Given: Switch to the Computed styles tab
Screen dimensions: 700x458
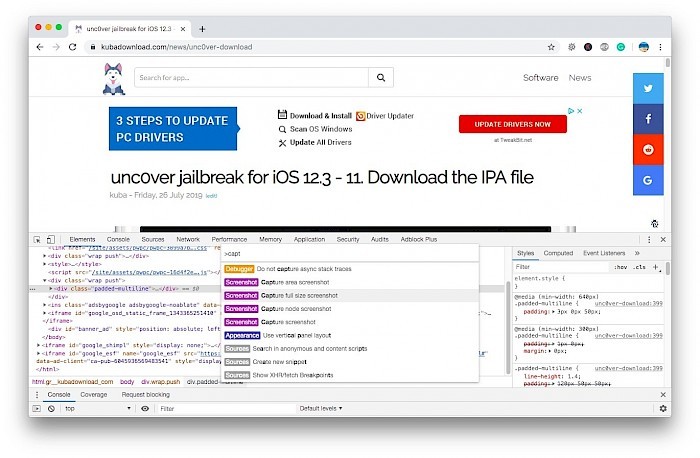Looking at the screenshot, I should [558, 253].
